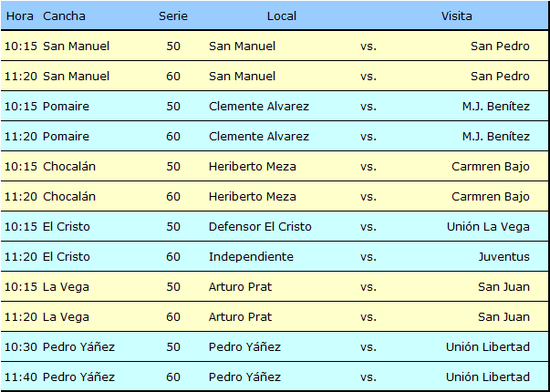Click M.J. Benítez in 11:20 Pomaire row
The height and width of the screenshot is (392, 550).
[x=495, y=137]
